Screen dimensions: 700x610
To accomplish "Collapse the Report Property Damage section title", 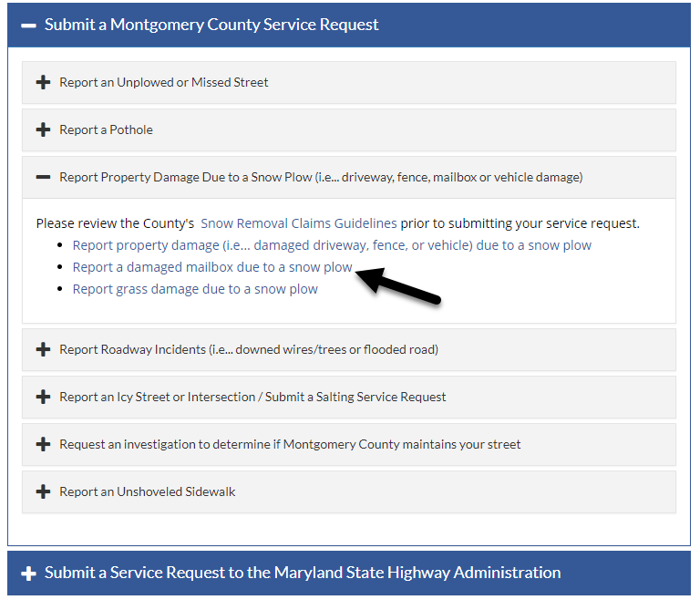I will click(x=321, y=177).
